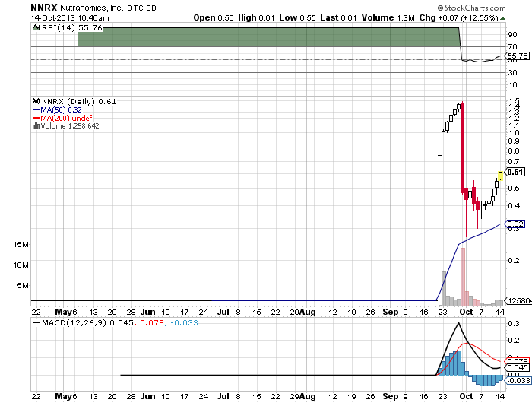Viewport: 532px width, 403px height.
Task: Click the tall pink volume bar
Action: pyautogui.click(x=462, y=277)
